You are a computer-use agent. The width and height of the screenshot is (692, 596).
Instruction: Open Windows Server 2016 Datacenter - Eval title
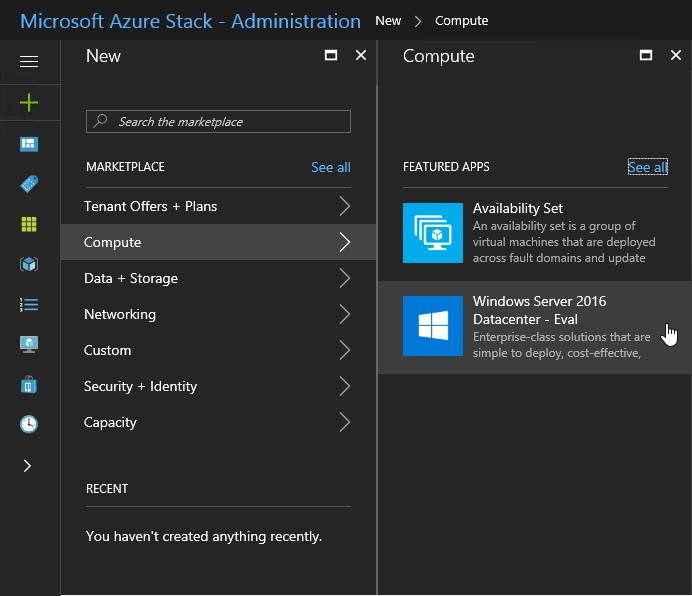[x=539, y=310]
